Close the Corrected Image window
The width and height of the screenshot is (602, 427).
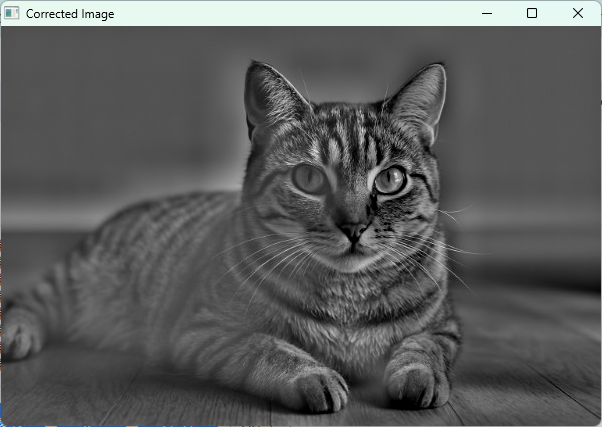click(x=578, y=13)
